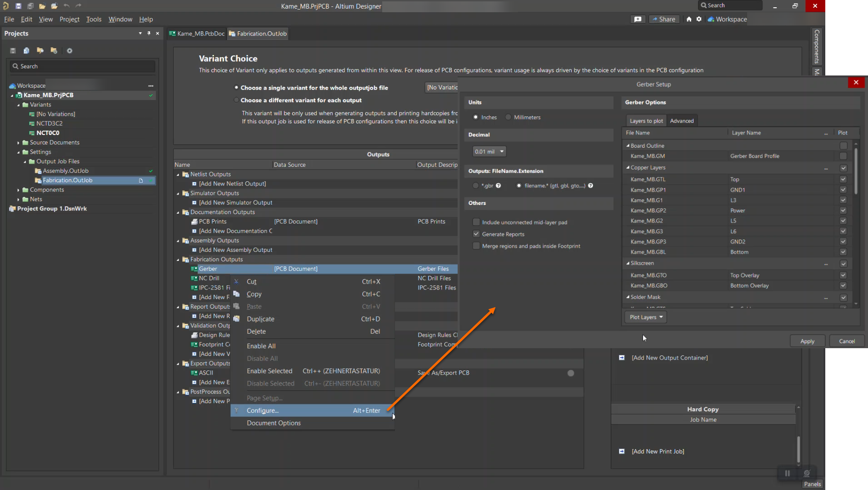
Task: Collapse the Fabrication Outputs category
Action: pyautogui.click(x=178, y=260)
